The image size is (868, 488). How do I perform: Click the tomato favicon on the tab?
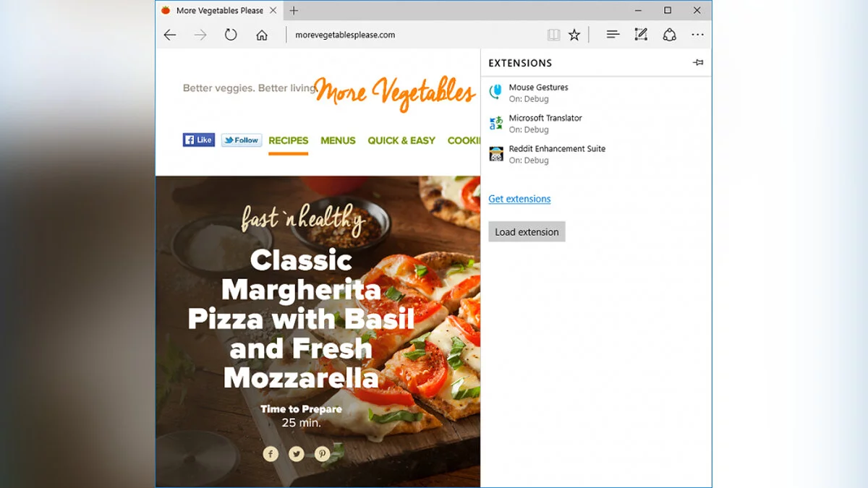(166, 10)
